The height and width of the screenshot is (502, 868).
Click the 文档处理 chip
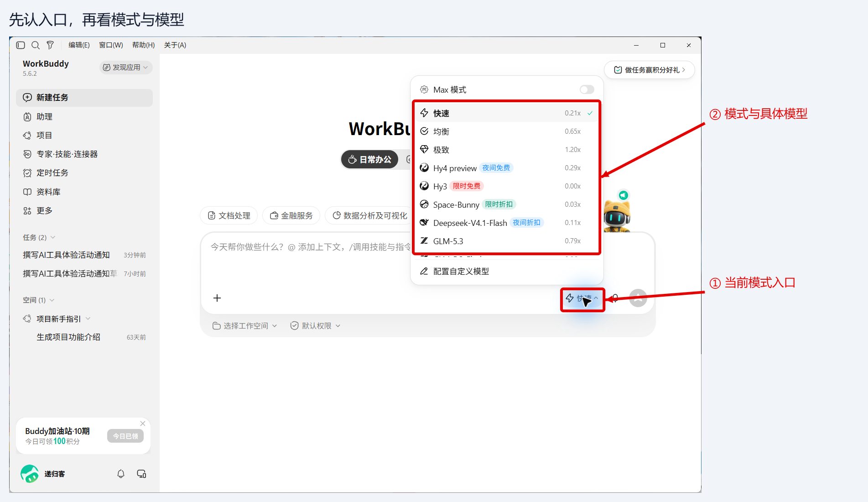(229, 215)
